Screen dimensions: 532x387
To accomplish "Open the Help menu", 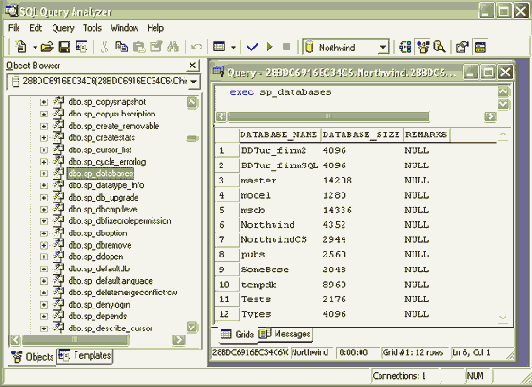I will tap(155, 28).
